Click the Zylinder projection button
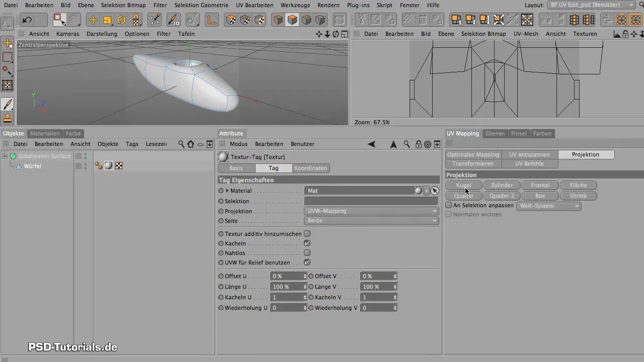The image size is (644, 362). click(x=502, y=186)
